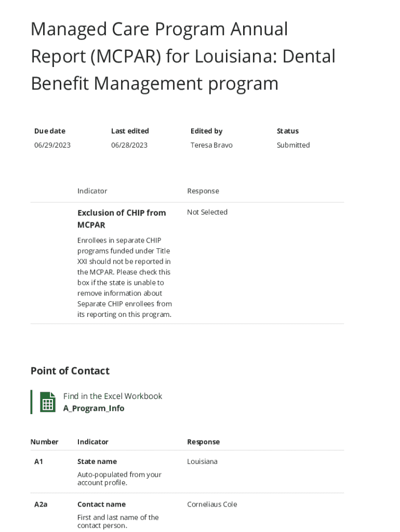Image resolution: width=400 pixels, height=532 pixels.
Task: Click the report title heading
Action: [x=183, y=56]
